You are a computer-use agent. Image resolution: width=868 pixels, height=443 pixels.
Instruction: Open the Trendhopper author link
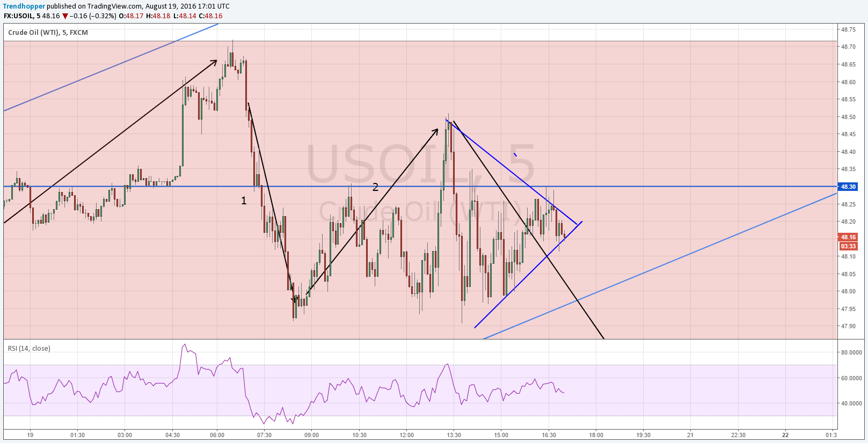coord(24,6)
